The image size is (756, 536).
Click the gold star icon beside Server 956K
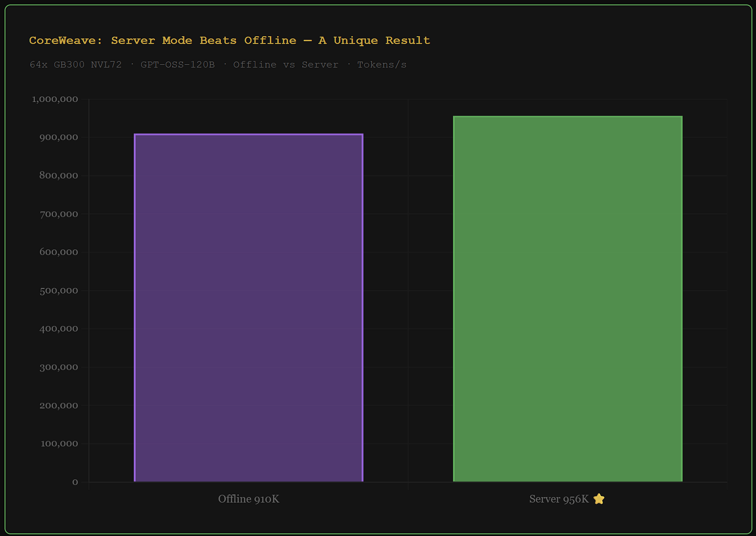599,499
